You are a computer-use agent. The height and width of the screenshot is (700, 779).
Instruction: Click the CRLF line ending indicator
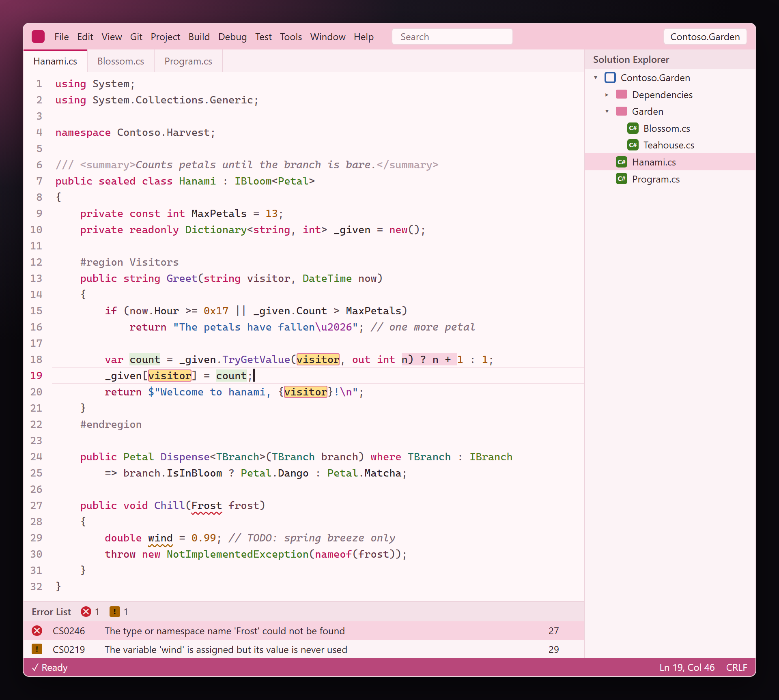(x=736, y=667)
